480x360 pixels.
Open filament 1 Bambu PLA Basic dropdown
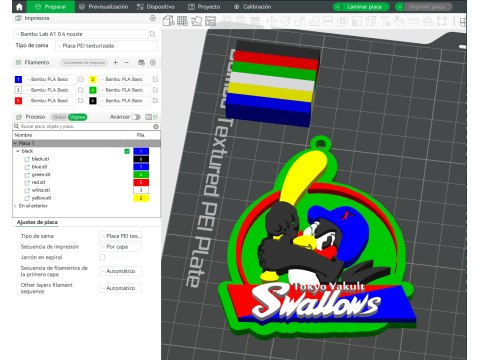click(x=50, y=79)
